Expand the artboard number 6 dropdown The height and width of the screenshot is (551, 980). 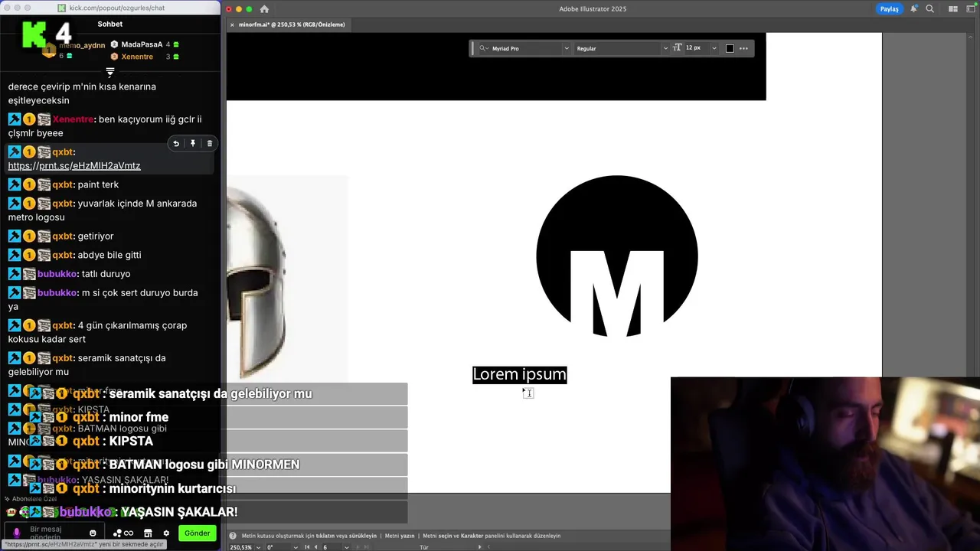347,547
